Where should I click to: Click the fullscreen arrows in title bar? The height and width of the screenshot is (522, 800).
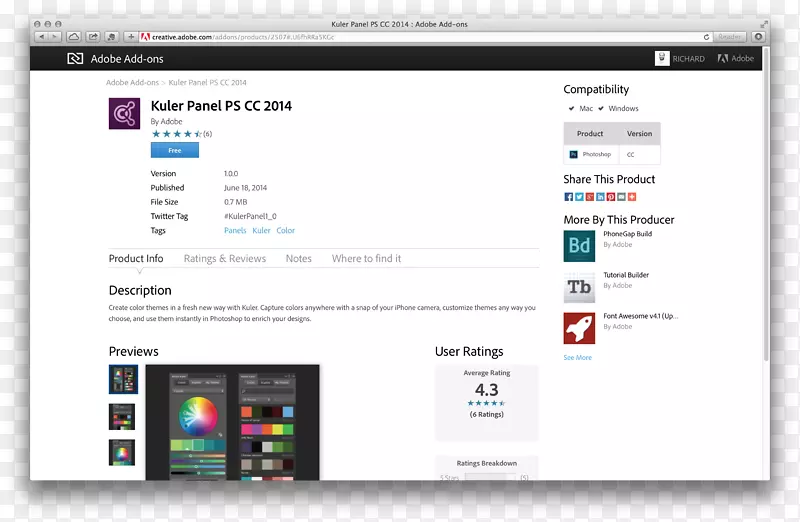pos(764,24)
